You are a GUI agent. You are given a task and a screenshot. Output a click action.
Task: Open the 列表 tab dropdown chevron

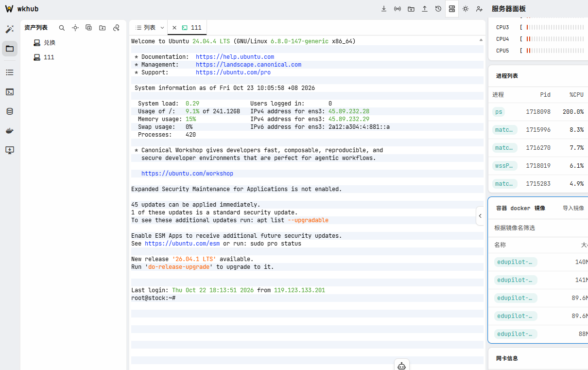point(162,28)
